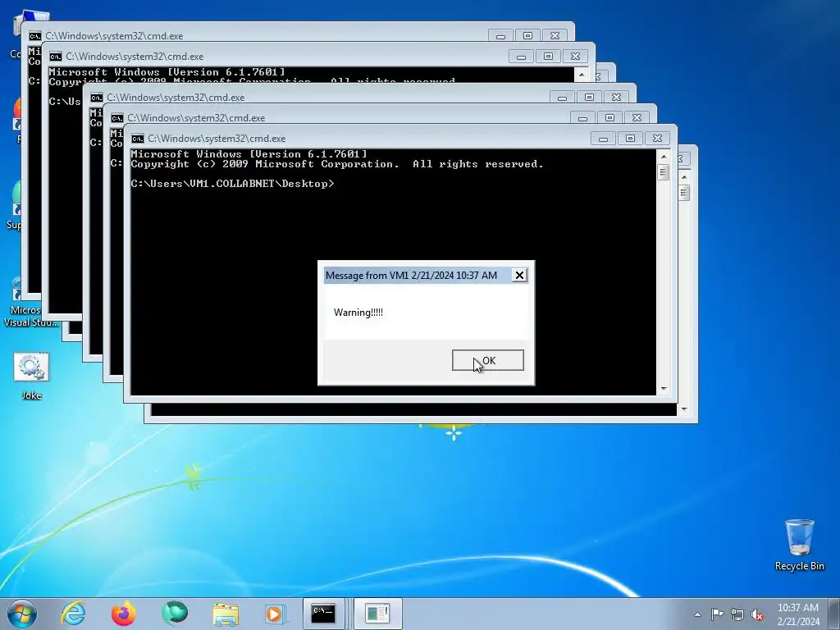Open the network status tray icon
840x630 pixels.
(x=737, y=614)
